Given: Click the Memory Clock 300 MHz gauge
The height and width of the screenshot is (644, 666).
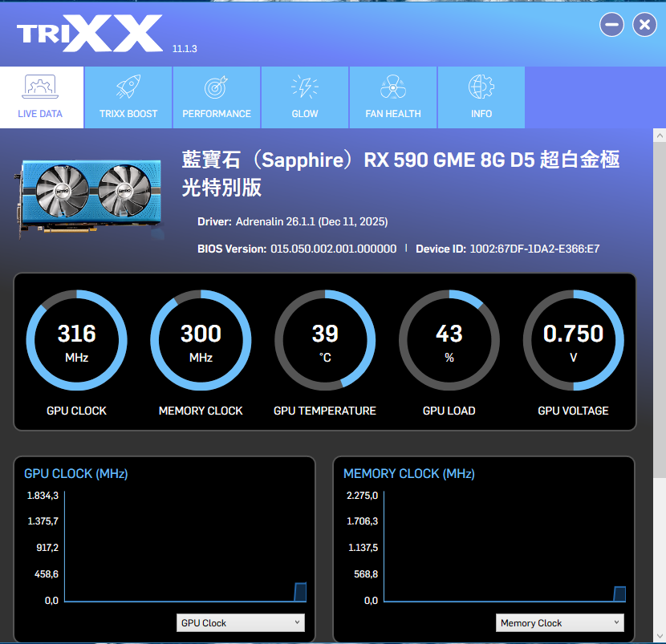Looking at the screenshot, I should (x=201, y=340).
